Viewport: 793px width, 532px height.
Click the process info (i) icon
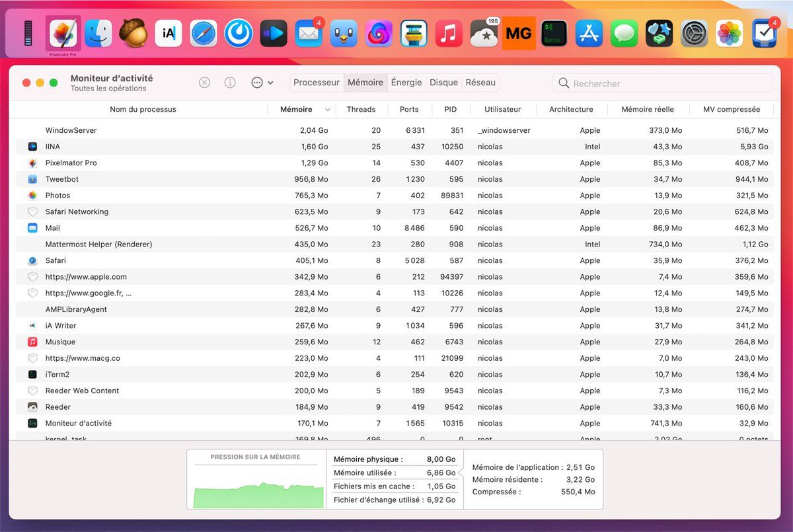click(230, 83)
